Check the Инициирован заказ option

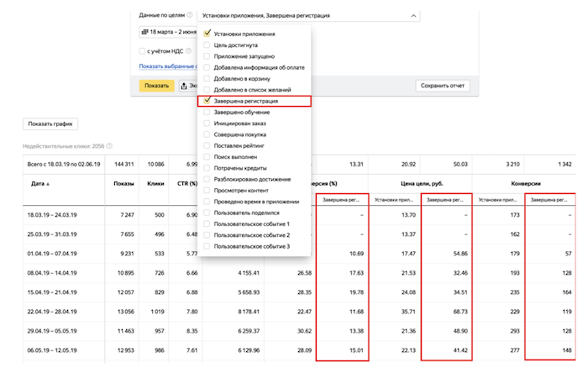pyautogui.click(x=207, y=123)
